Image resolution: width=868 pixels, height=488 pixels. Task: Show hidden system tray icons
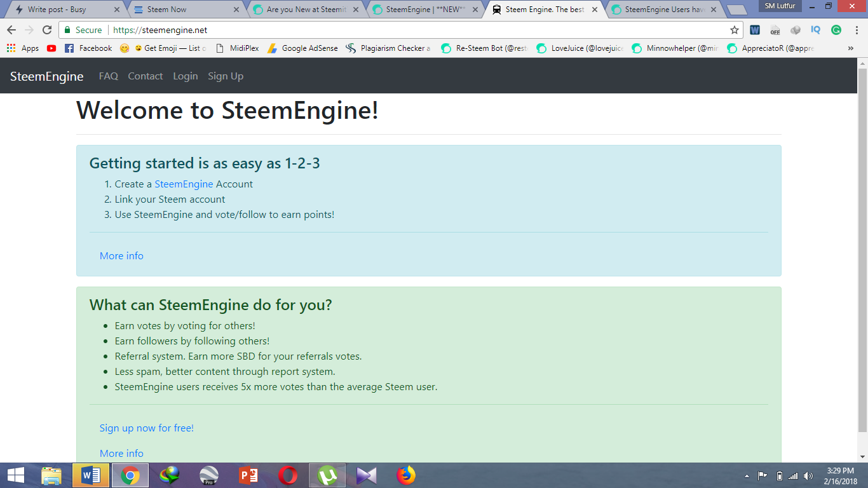747,475
